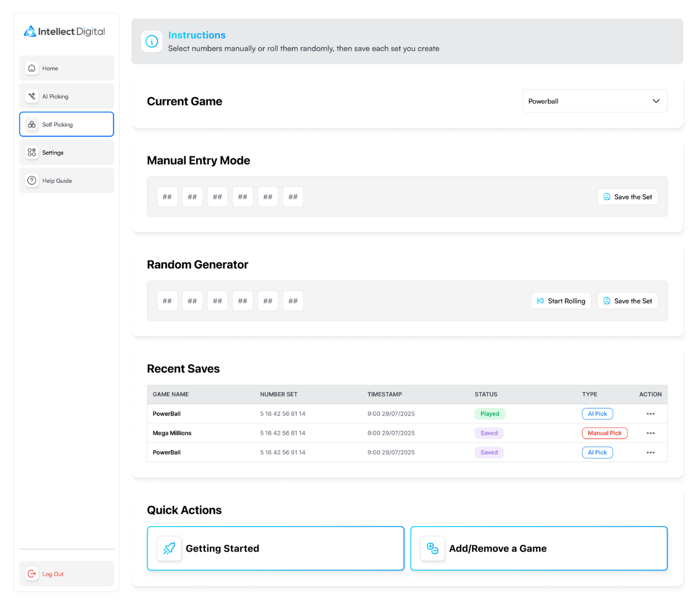Image resolution: width=700 pixels, height=603 pixels.
Task: Click the rocket icon in Getting Started
Action: pos(169,548)
